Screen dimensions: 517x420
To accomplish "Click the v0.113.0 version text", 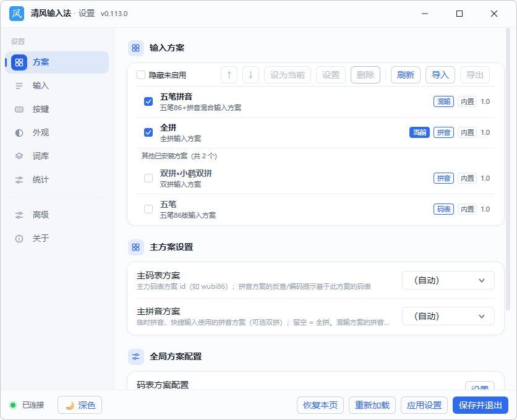I will click(x=114, y=14).
